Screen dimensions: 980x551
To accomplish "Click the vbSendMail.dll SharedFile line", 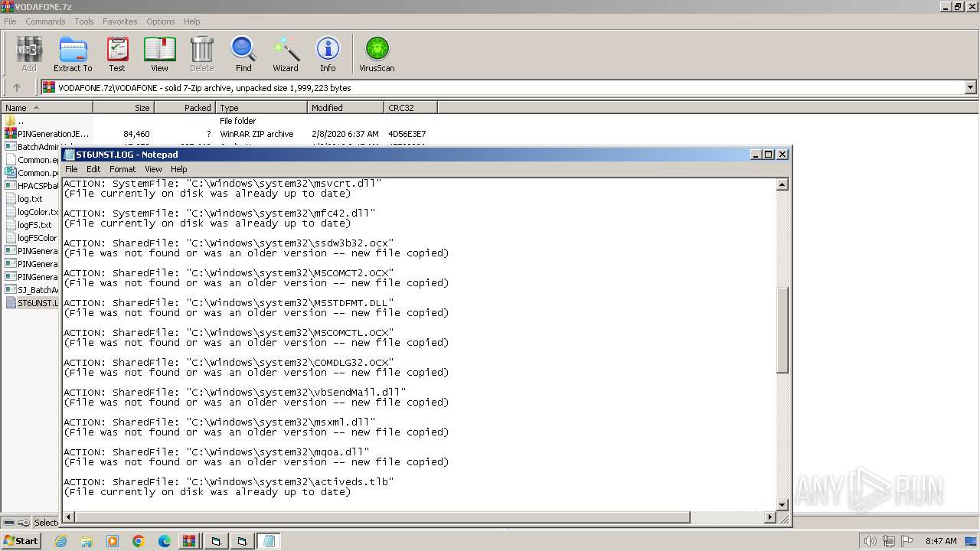I will click(x=235, y=392).
